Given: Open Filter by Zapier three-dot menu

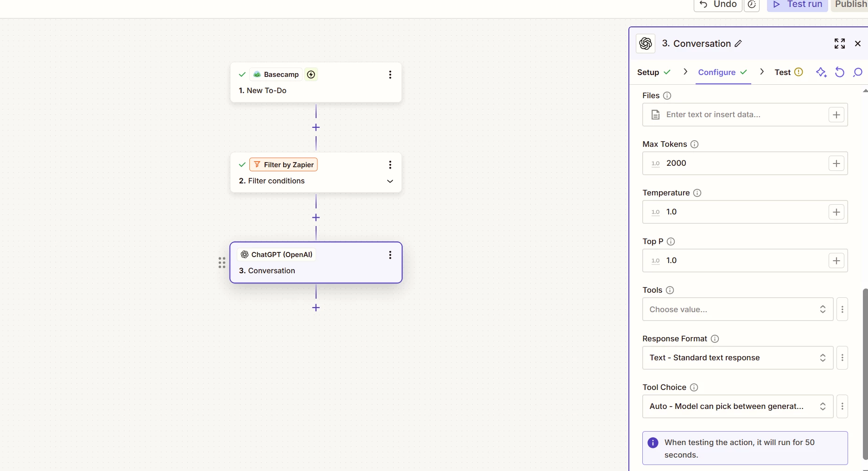Looking at the screenshot, I should point(390,165).
